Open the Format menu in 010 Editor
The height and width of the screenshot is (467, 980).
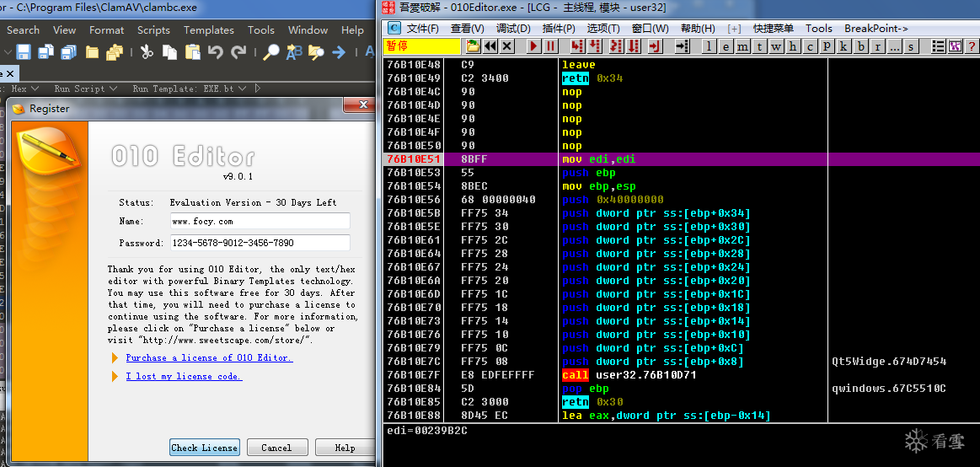(x=107, y=30)
